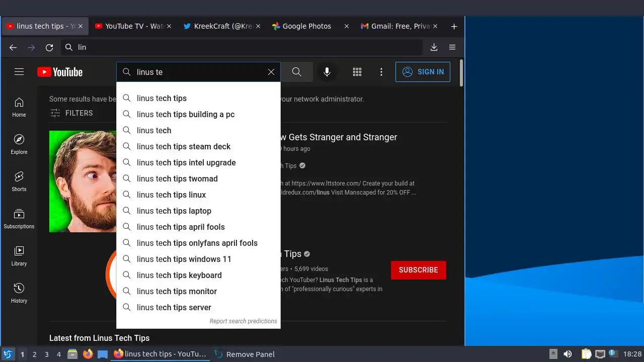This screenshot has height=362, width=644.
Task: Close the Gmail tab
Action: point(435,26)
